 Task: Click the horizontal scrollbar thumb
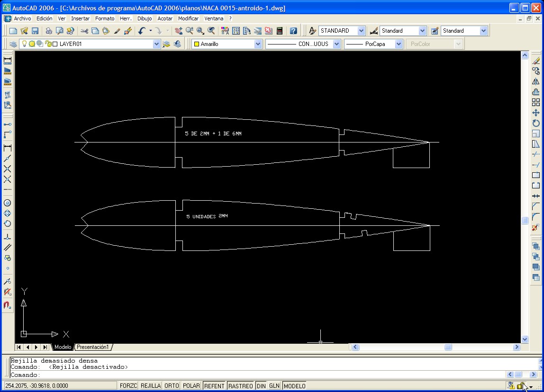click(x=448, y=347)
